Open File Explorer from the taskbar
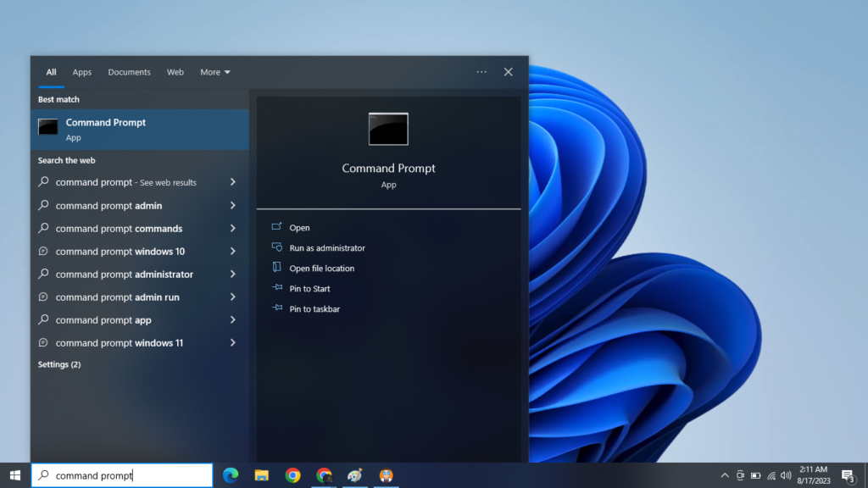 (261, 476)
